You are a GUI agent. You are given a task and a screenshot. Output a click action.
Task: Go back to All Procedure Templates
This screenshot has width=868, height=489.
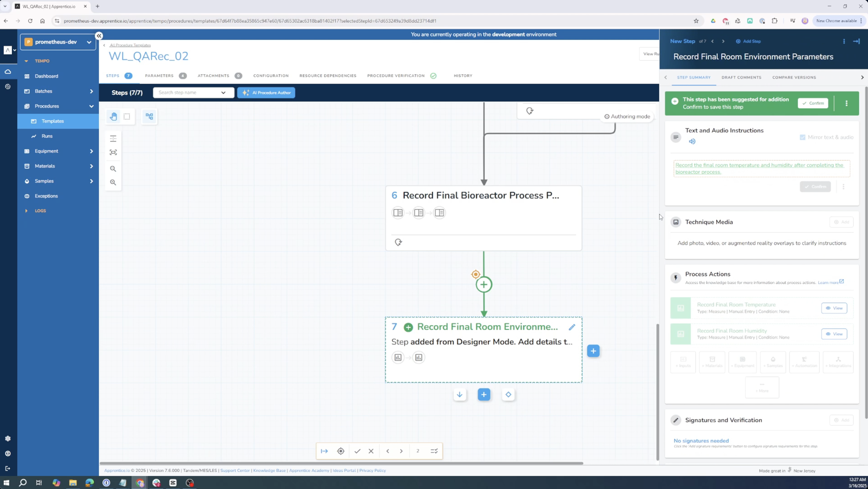130,45
